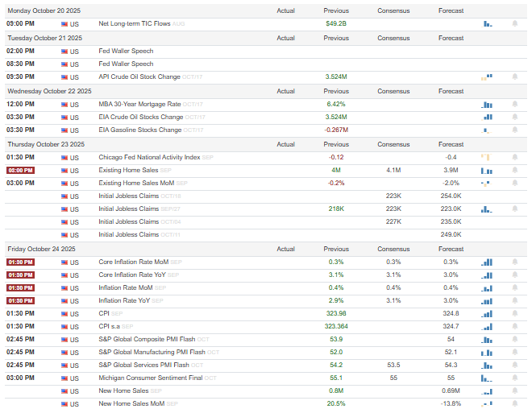Image resolution: width=532 pixels, height=409 pixels.
Task: Open the Existing Home Sales MoM event
Action: (x=136, y=183)
